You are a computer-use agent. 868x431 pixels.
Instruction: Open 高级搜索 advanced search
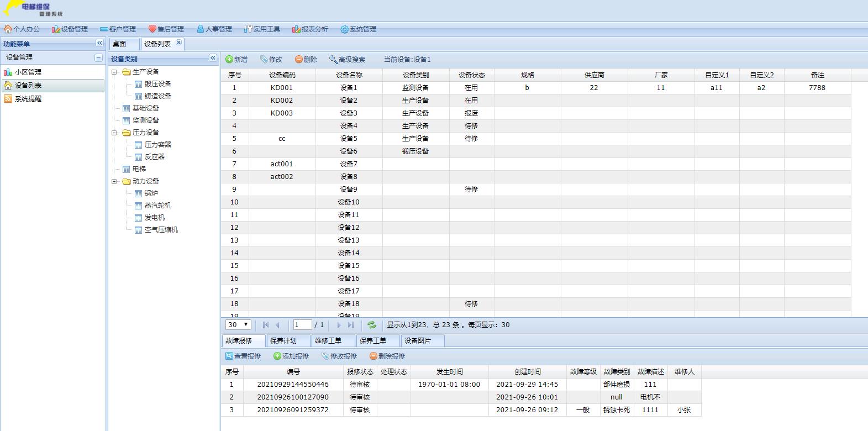click(x=347, y=60)
